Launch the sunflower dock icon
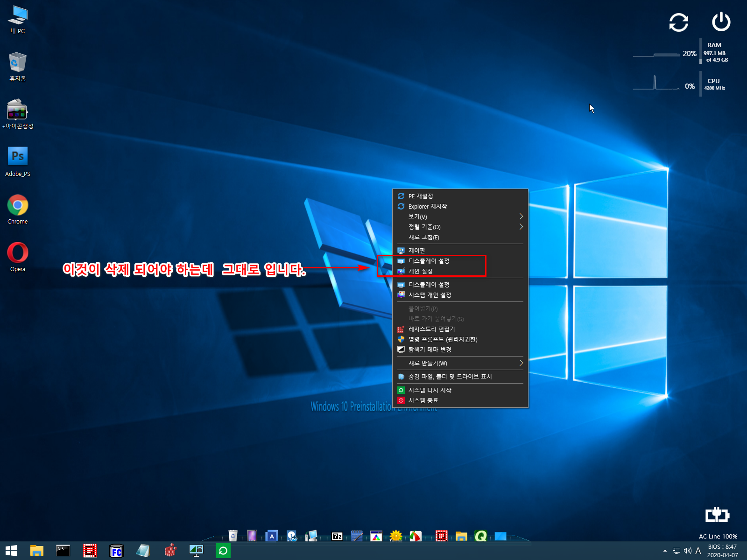This screenshot has width=747, height=560. (396, 536)
